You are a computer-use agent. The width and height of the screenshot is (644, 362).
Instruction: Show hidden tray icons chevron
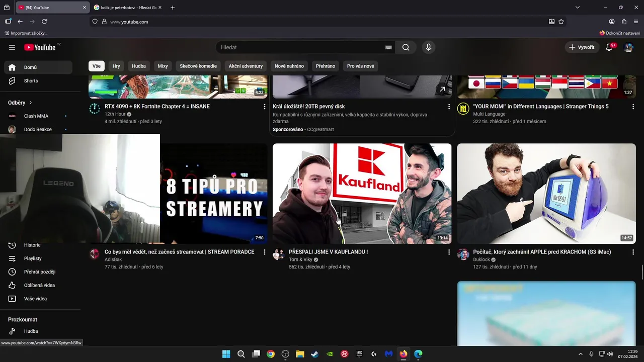point(580,354)
